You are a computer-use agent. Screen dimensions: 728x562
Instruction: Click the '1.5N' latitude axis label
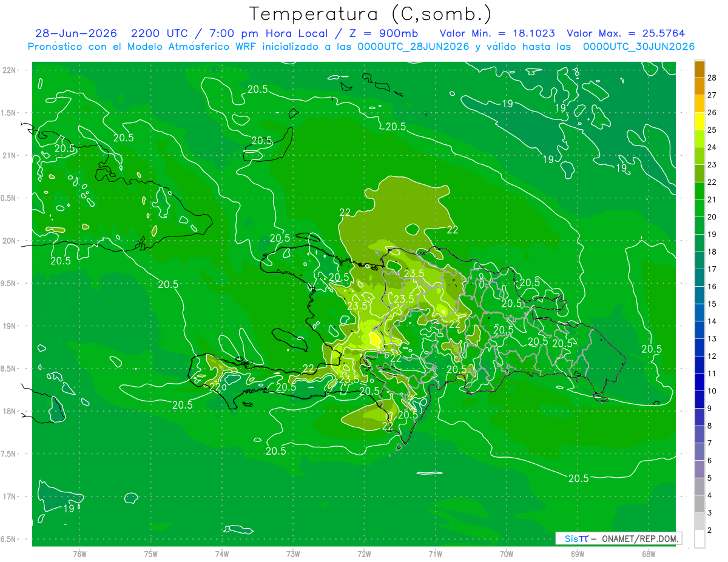(9, 113)
